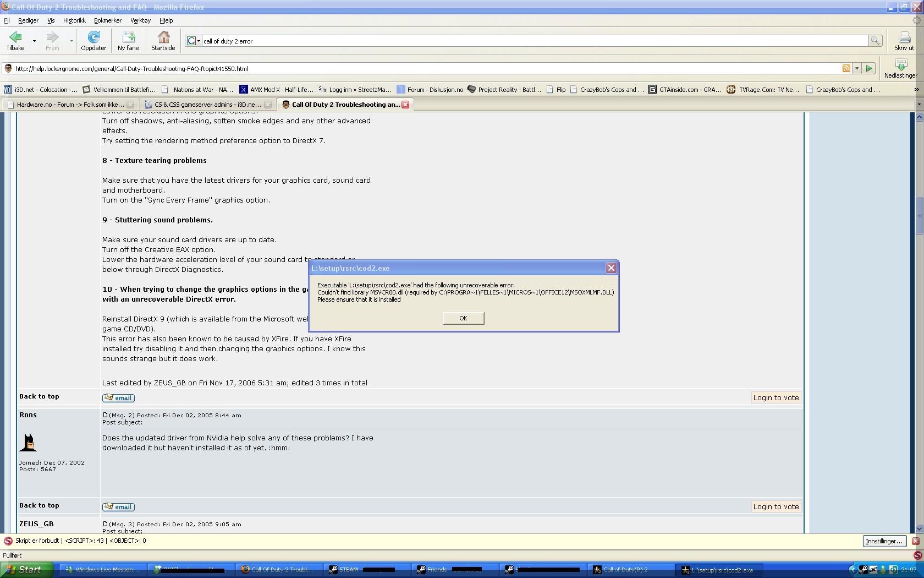924x578 pixels.
Task: Open the list all tabs dropdown
Action: [x=919, y=105]
